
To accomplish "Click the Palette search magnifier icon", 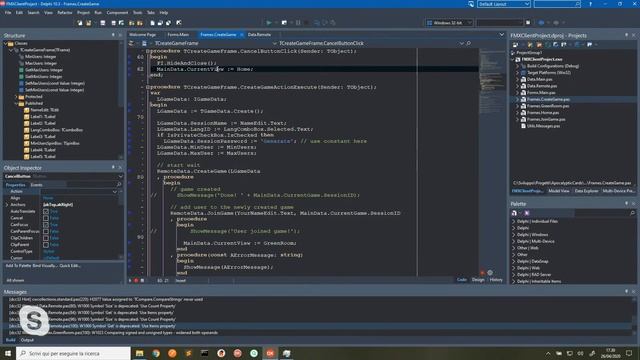I will click(x=633, y=213).
